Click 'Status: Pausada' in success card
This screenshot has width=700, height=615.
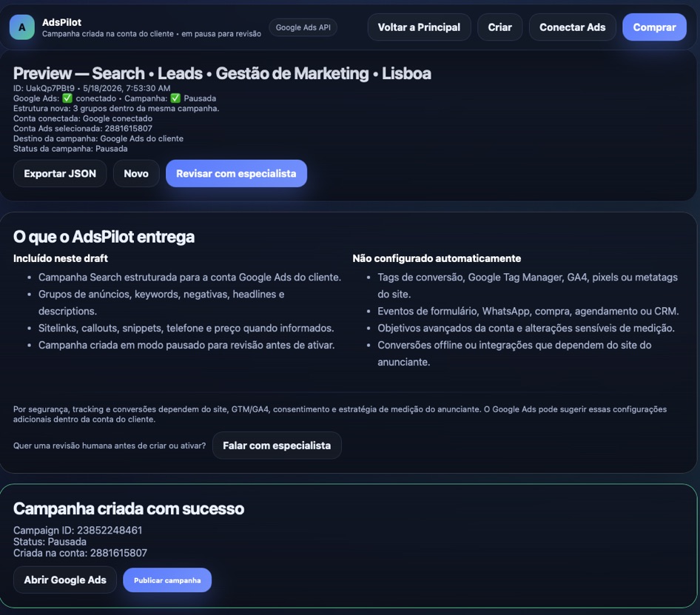click(50, 542)
